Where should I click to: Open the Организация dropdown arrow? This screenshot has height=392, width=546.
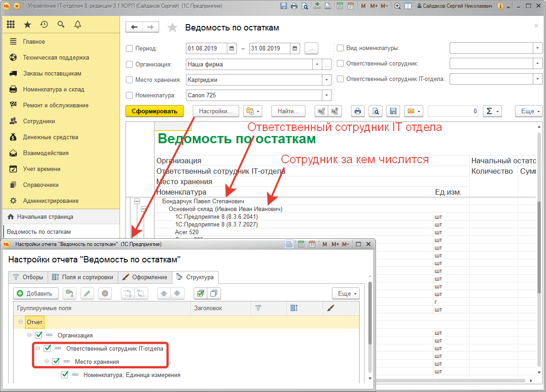click(x=317, y=64)
